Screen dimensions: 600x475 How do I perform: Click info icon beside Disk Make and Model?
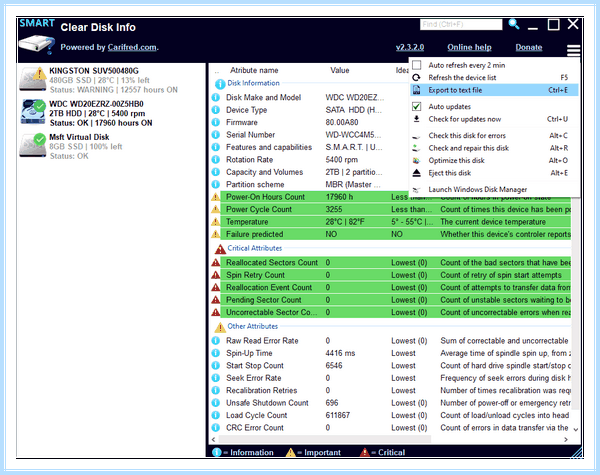click(216, 98)
